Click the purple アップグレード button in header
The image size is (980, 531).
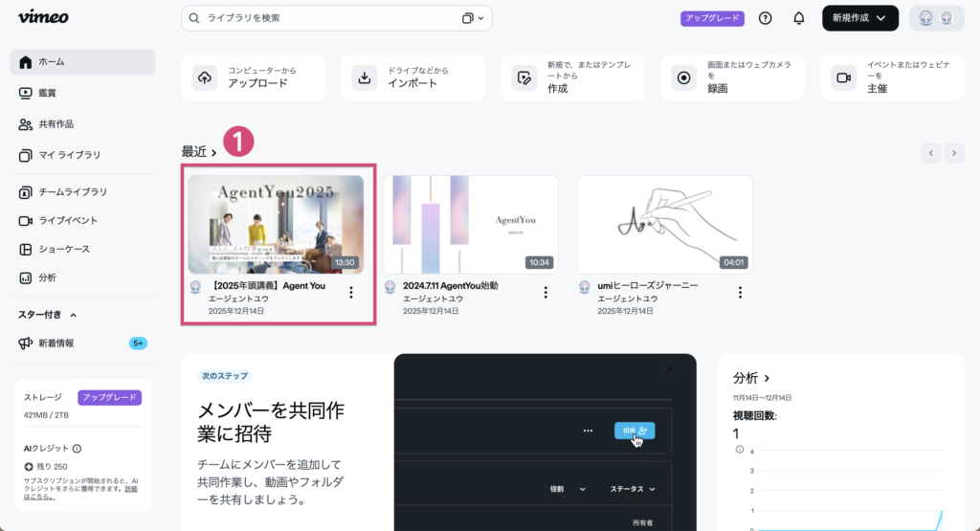coord(712,18)
